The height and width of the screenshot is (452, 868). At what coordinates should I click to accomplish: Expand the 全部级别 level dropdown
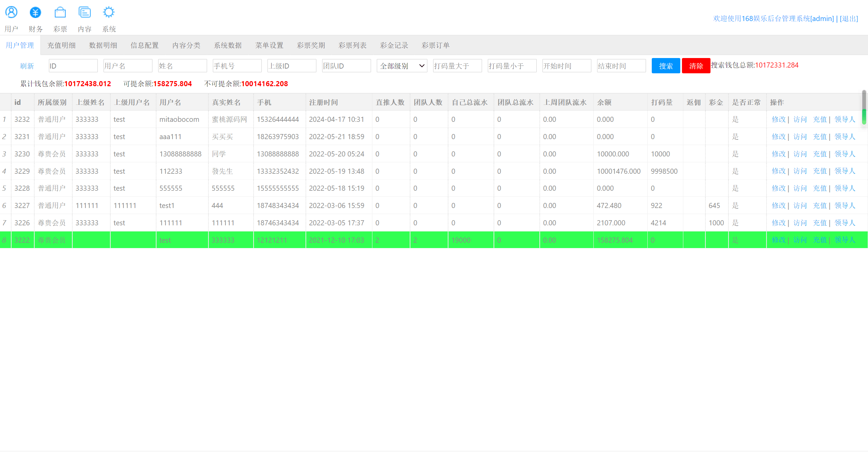[402, 66]
